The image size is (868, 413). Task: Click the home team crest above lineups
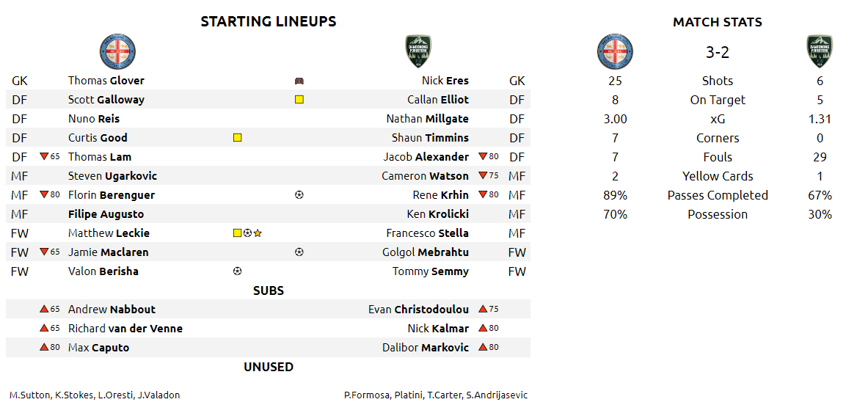(x=117, y=52)
